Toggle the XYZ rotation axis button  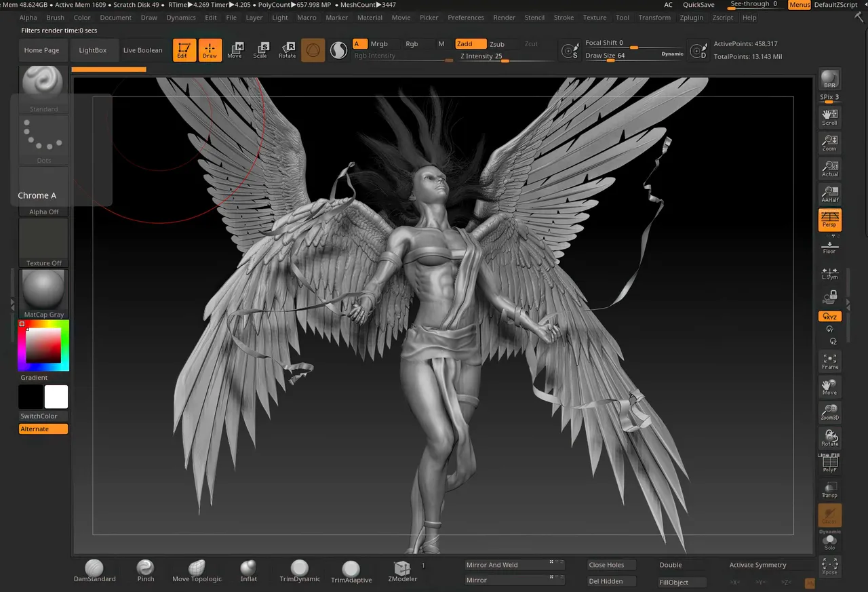[829, 317]
